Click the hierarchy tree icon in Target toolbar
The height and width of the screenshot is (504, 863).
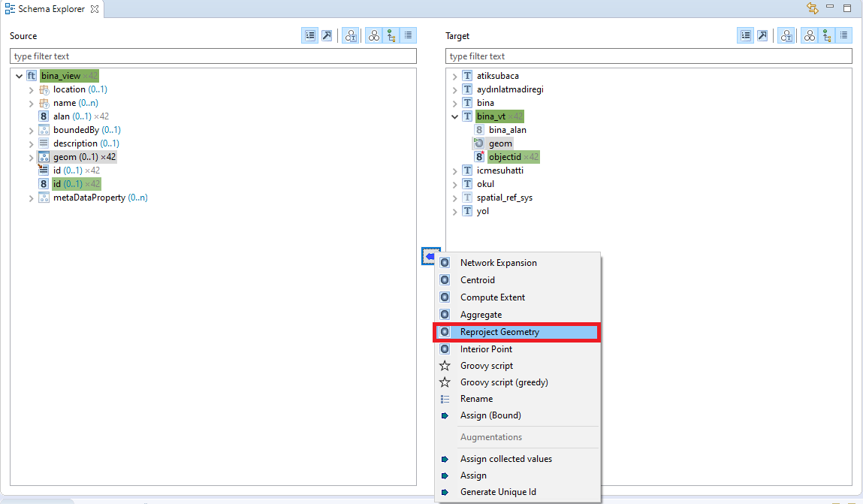point(827,36)
